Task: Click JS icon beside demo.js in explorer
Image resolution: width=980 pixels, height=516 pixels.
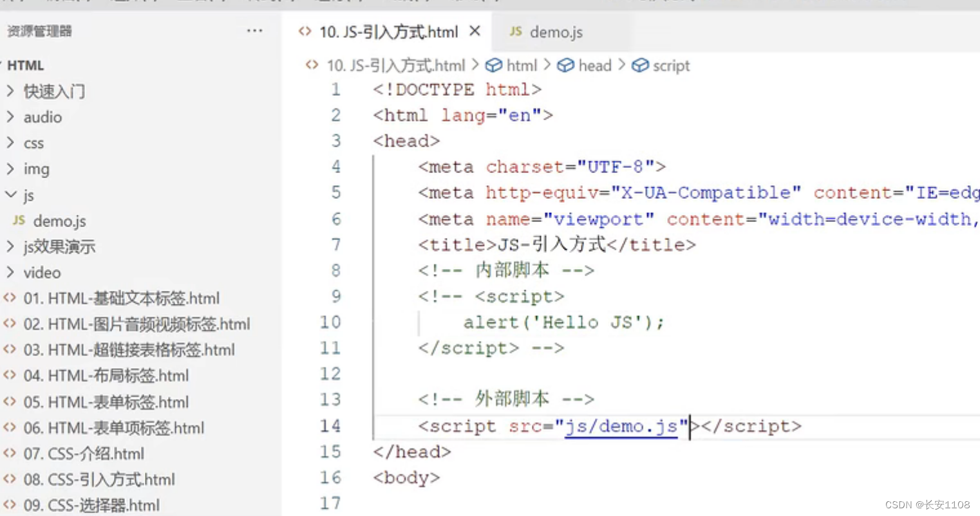Action: pyautogui.click(x=19, y=220)
